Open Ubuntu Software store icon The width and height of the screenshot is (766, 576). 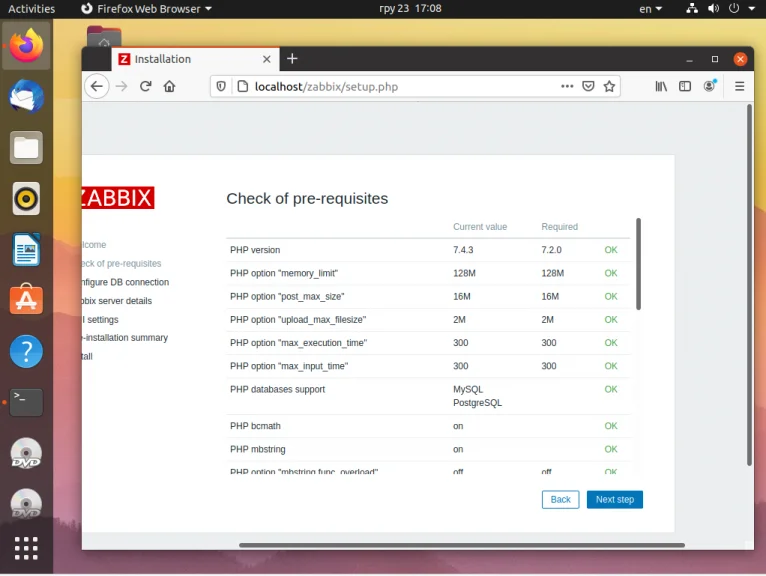26,299
